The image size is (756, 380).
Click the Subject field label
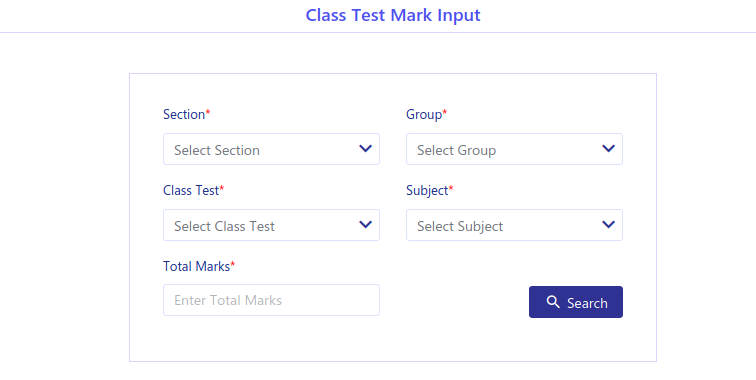point(427,190)
